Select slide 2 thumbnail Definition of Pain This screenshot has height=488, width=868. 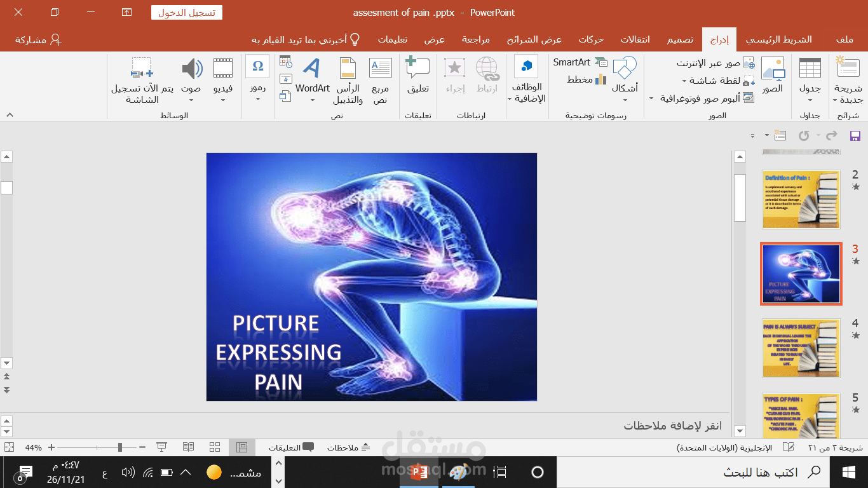click(801, 200)
